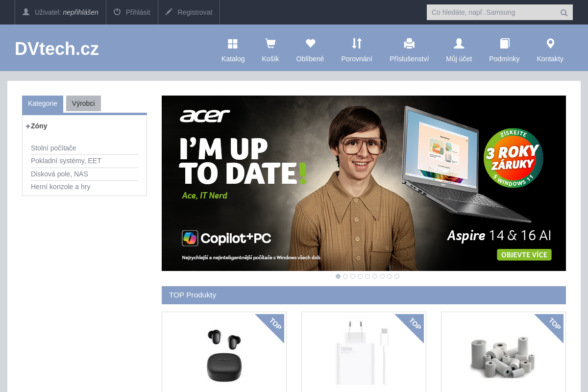Click the search input field

pos(492,12)
